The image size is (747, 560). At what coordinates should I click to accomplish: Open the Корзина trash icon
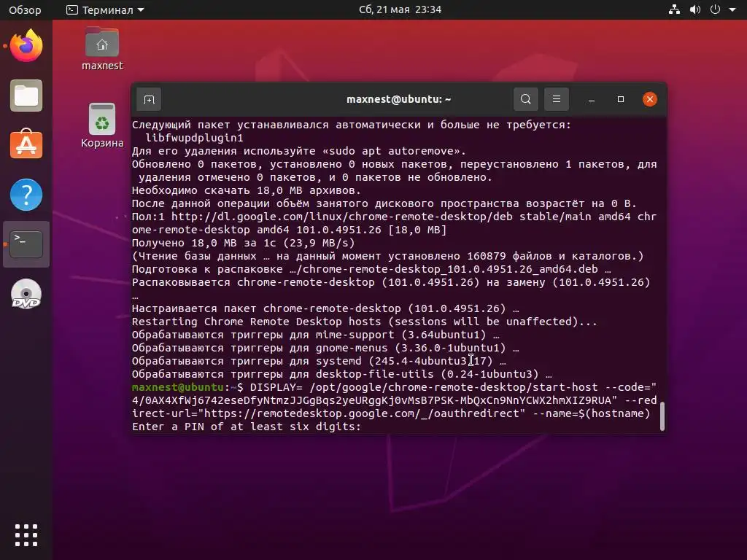(x=102, y=125)
